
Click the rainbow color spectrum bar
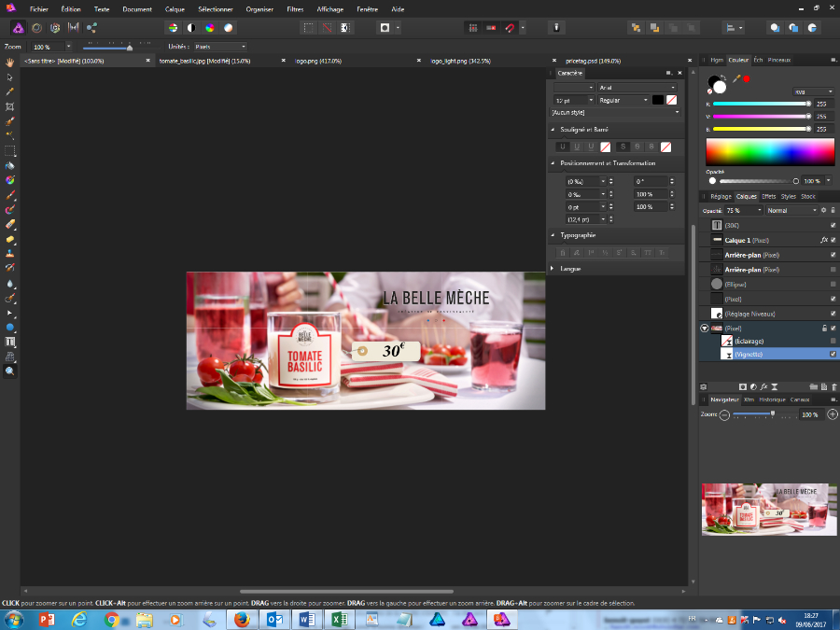[770, 151]
